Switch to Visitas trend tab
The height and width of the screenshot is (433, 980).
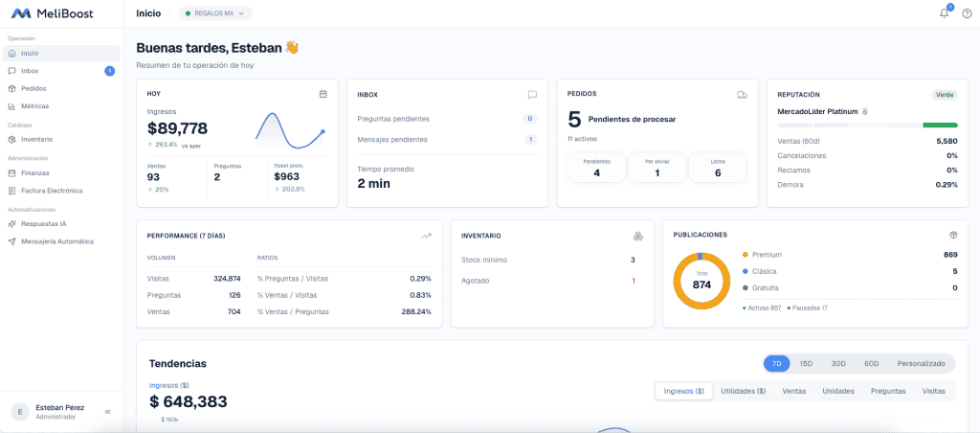934,391
